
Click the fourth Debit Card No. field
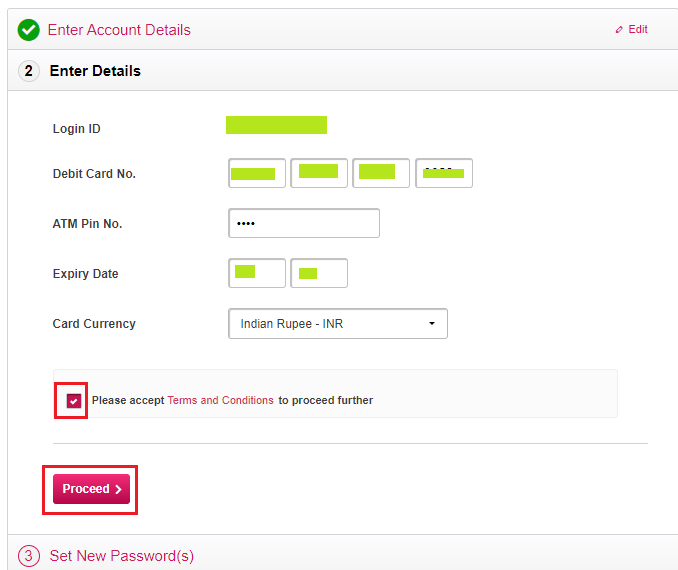444,173
